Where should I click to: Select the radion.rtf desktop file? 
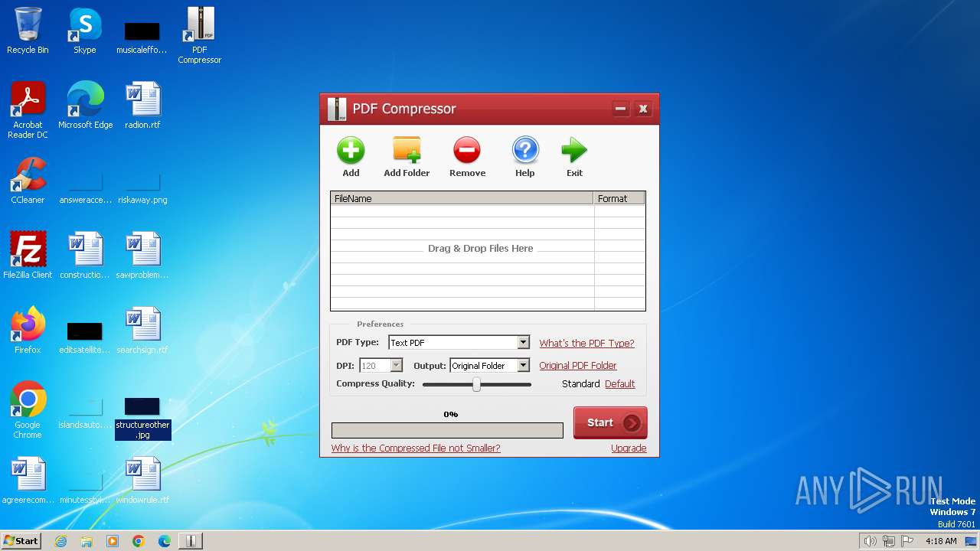click(142, 106)
